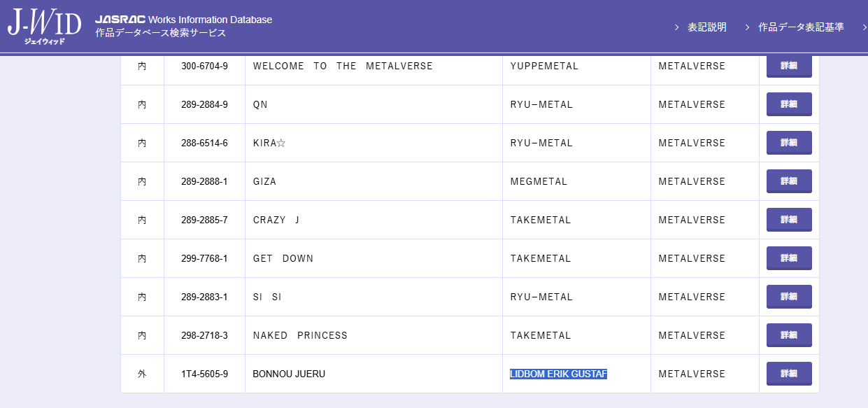Click 詳細 for SI SI row

point(789,297)
